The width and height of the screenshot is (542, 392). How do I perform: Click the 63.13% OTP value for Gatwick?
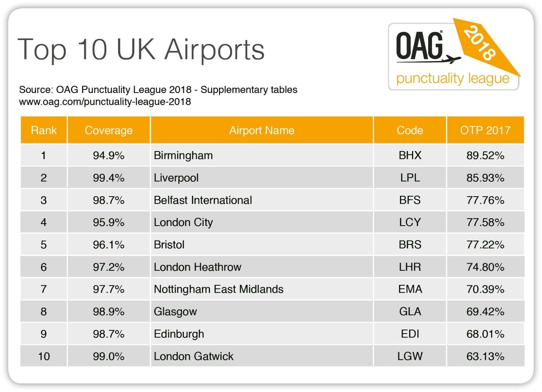tap(485, 356)
